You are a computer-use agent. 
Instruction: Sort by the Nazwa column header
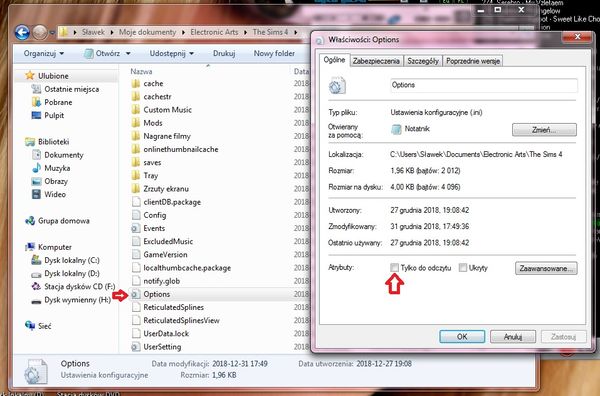tap(141, 72)
